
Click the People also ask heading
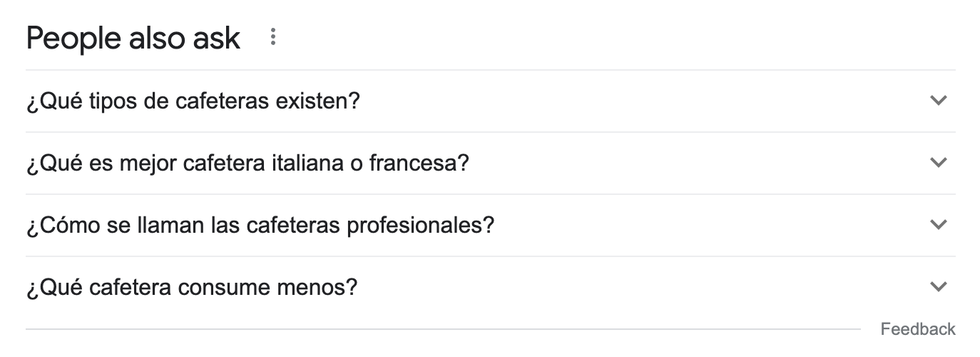pyautogui.click(x=133, y=38)
